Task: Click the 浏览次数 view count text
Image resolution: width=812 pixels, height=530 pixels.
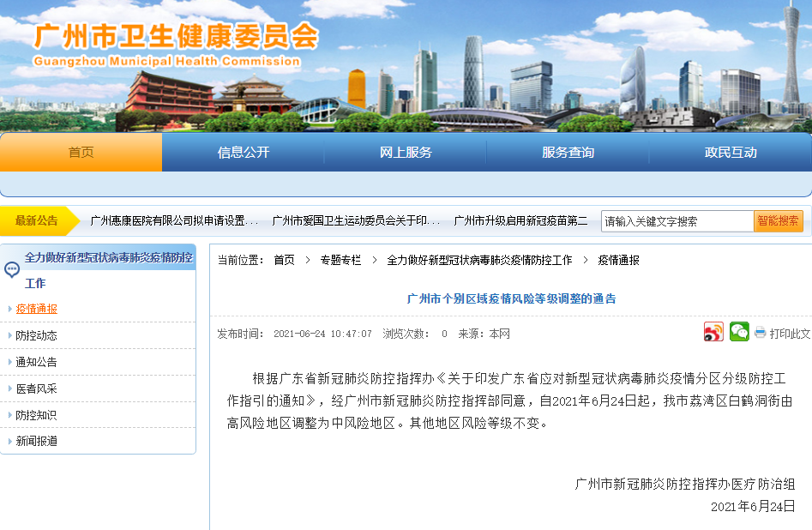Action: tap(415, 334)
